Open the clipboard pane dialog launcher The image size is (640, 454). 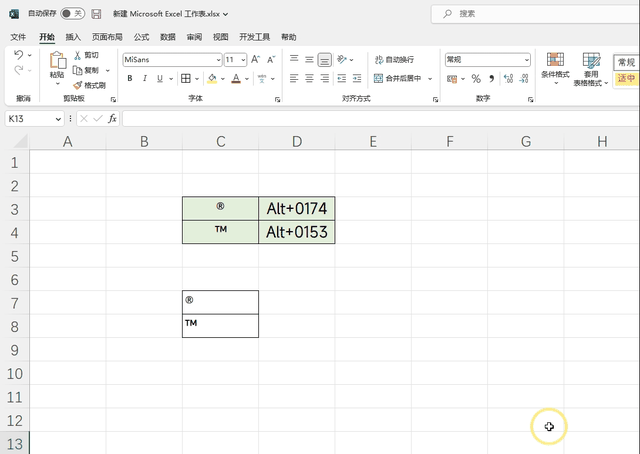pyautogui.click(x=113, y=99)
